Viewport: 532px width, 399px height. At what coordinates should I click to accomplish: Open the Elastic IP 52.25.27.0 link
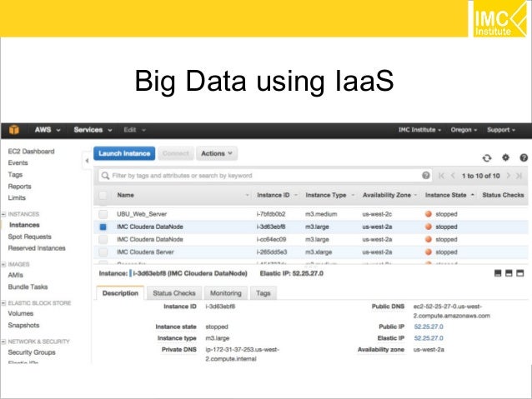[x=429, y=338]
